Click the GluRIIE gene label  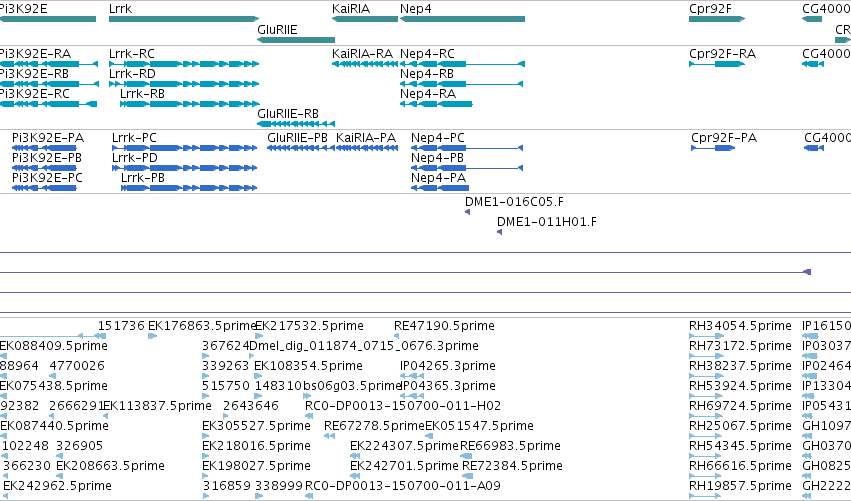(x=277, y=29)
